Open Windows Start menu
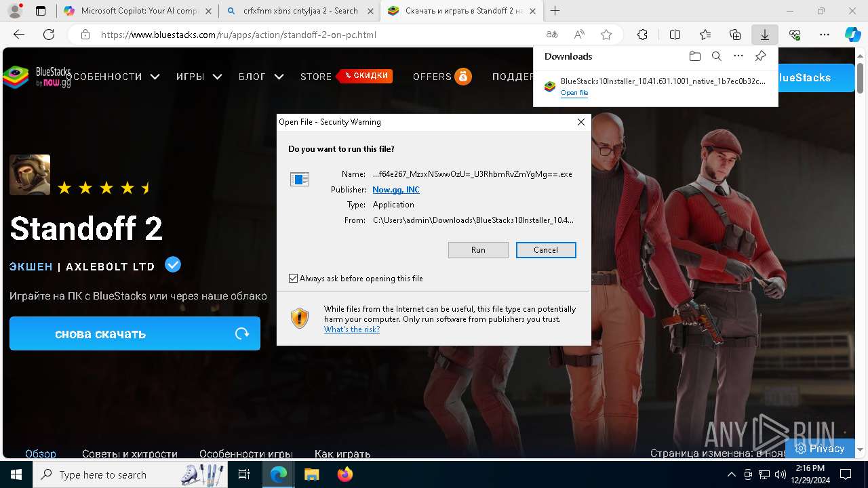868x488 pixels. [x=16, y=474]
